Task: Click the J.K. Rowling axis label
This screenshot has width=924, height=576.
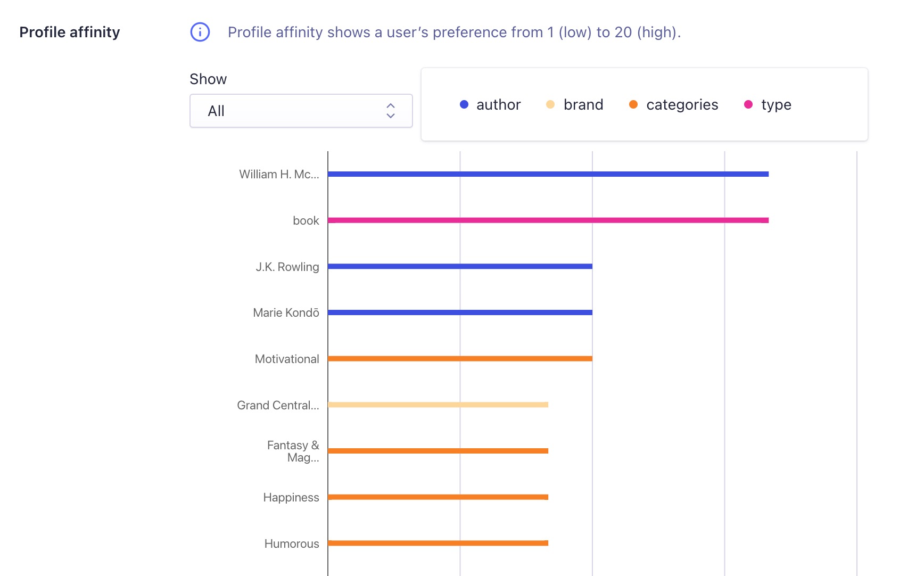Action: (287, 267)
